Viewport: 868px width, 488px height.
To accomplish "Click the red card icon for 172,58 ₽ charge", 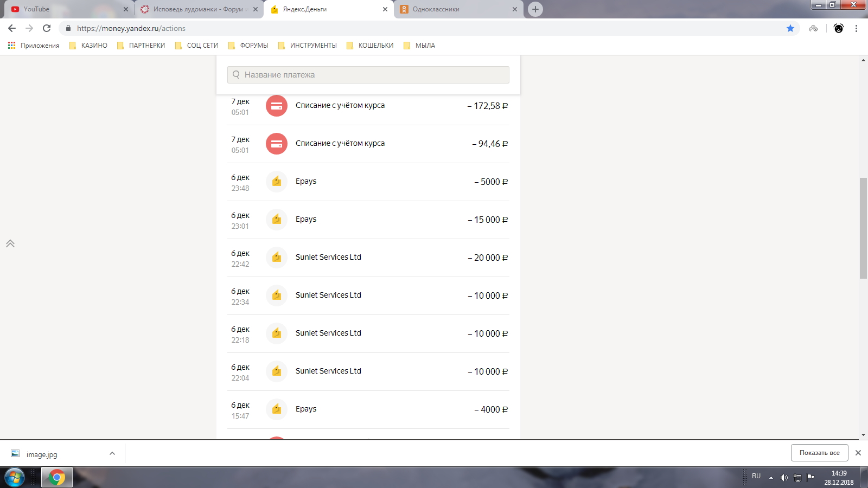I will [276, 106].
